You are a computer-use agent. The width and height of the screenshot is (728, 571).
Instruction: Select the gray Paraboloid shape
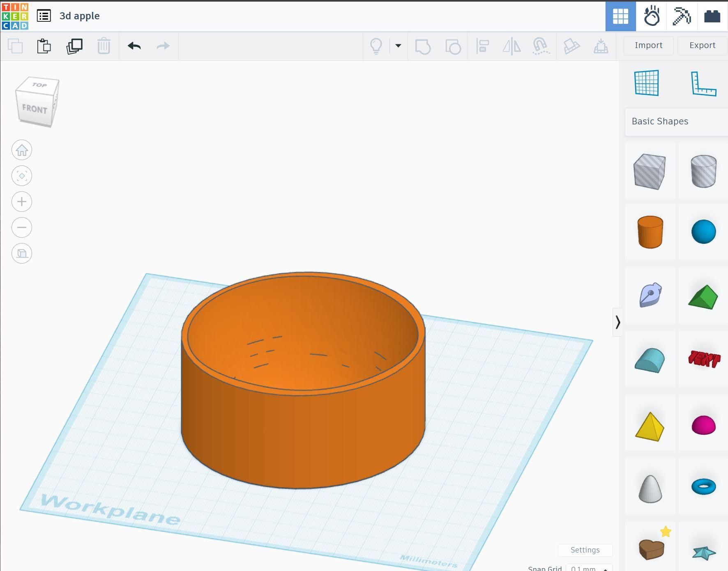pos(650,488)
